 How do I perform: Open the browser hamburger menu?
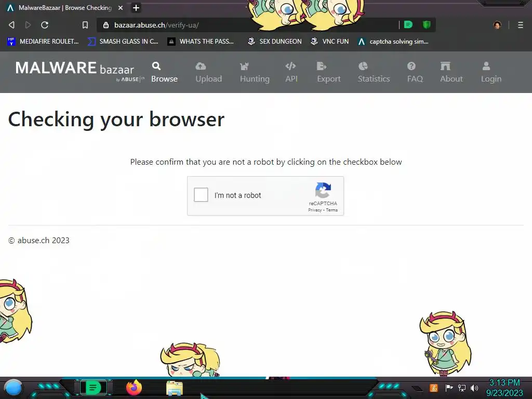coord(521,25)
